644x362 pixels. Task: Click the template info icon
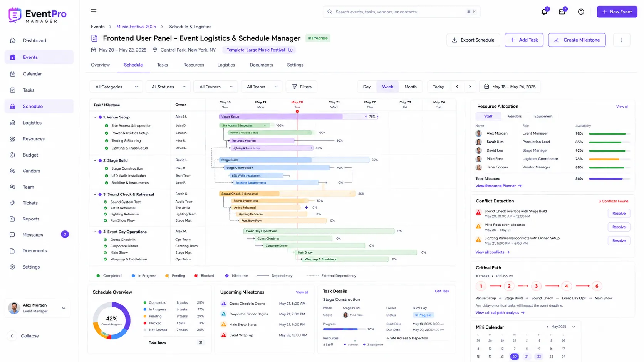tap(290, 50)
